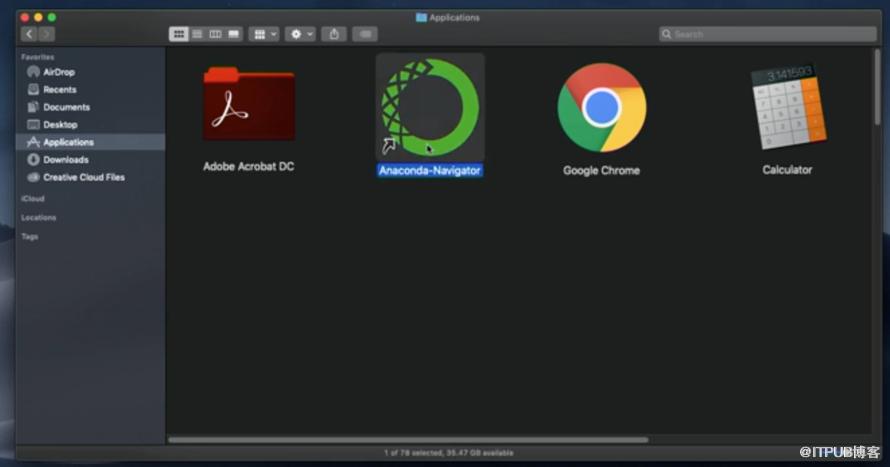Open the gear Action menu dropdown
The height and width of the screenshot is (467, 890).
click(x=300, y=34)
